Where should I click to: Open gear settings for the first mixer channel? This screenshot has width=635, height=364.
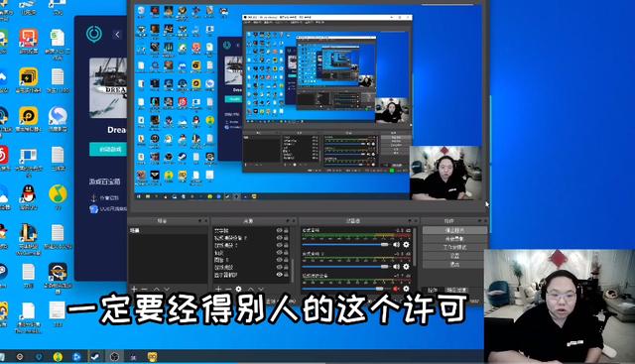coord(406,245)
